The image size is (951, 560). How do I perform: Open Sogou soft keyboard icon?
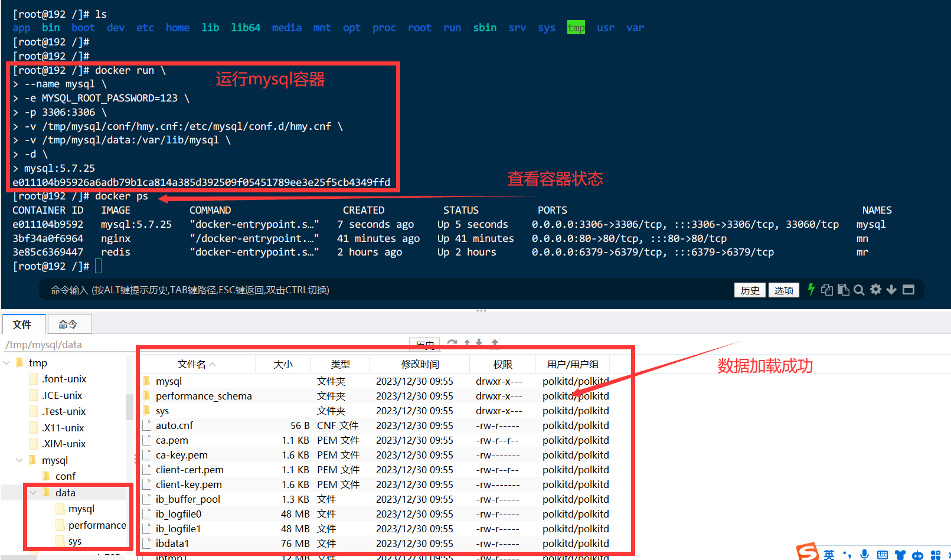883,555
